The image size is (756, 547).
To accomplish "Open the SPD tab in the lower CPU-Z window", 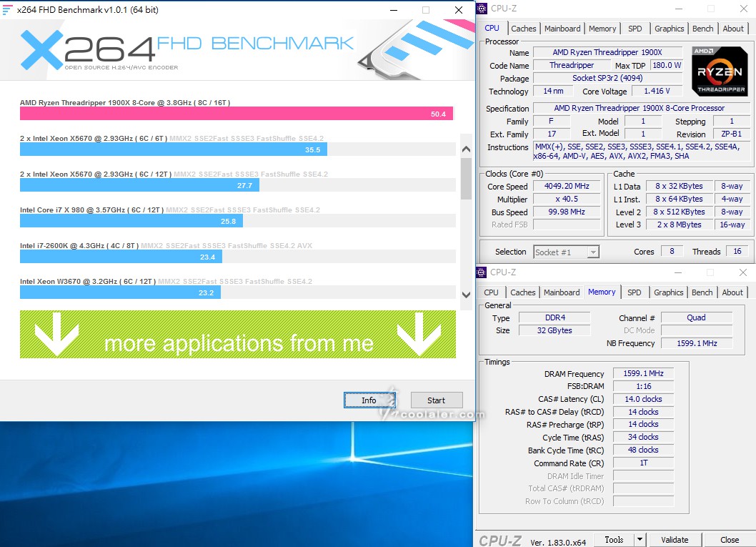I will click(x=634, y=292).
